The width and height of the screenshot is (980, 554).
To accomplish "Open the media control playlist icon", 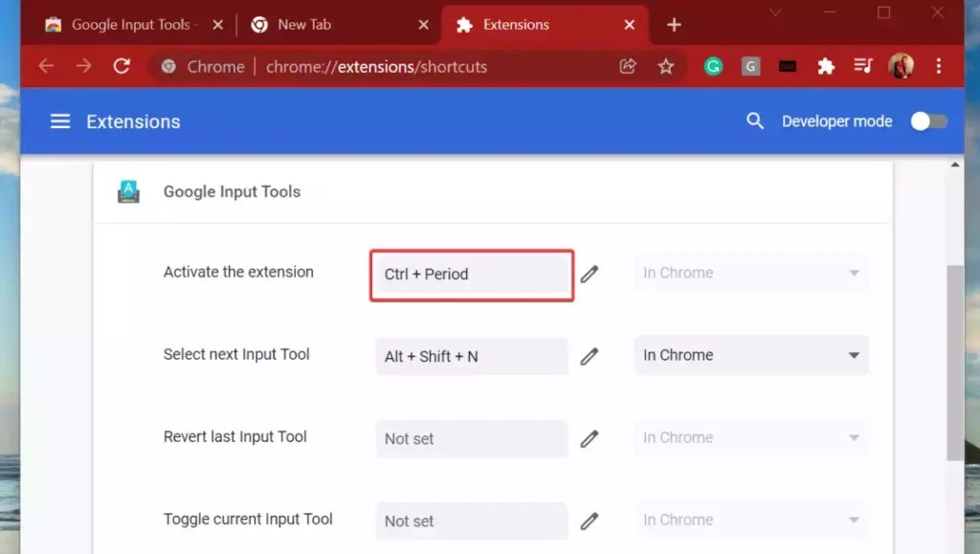I will point(863,66).
